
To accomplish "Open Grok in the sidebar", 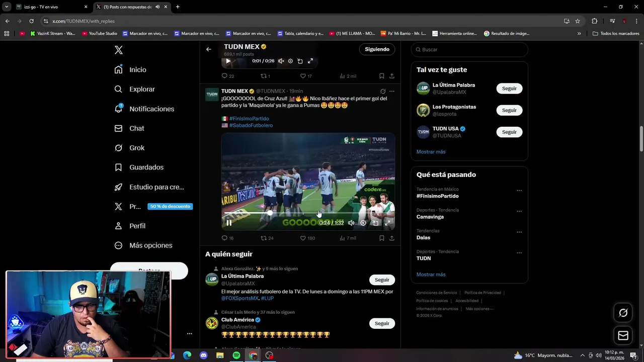I will (x=129, y=148).
